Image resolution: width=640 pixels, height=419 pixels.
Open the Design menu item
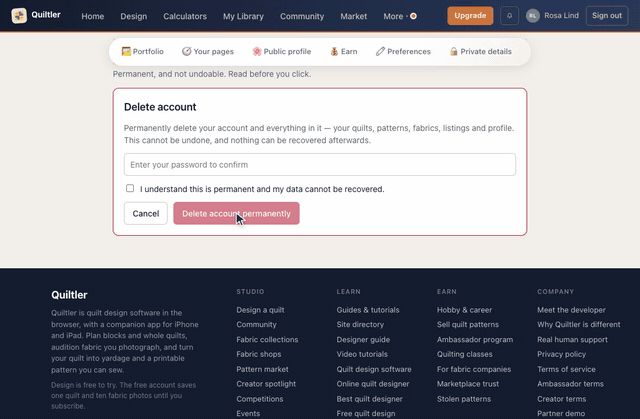133,16
